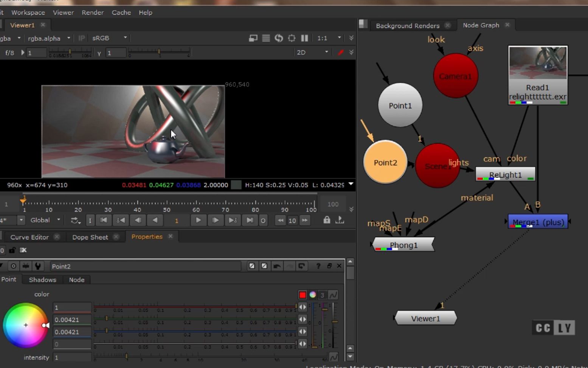Image resolution: width=588 pixels, height=368 pixels.
Task: Open the Render menu
Action: pyautogui.click(x=93, y=12)
